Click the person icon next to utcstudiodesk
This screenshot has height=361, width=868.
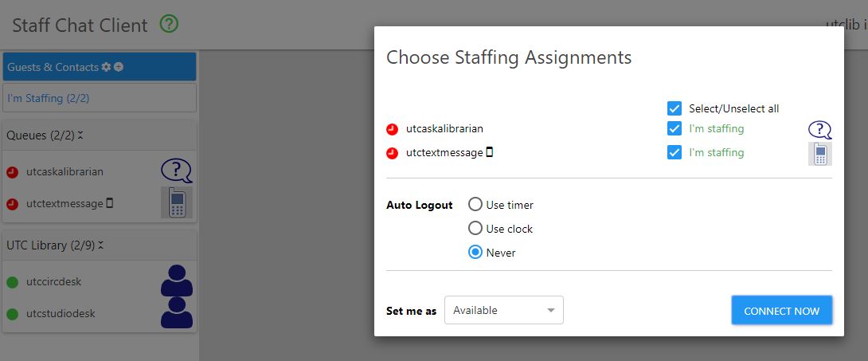(177, 313)
